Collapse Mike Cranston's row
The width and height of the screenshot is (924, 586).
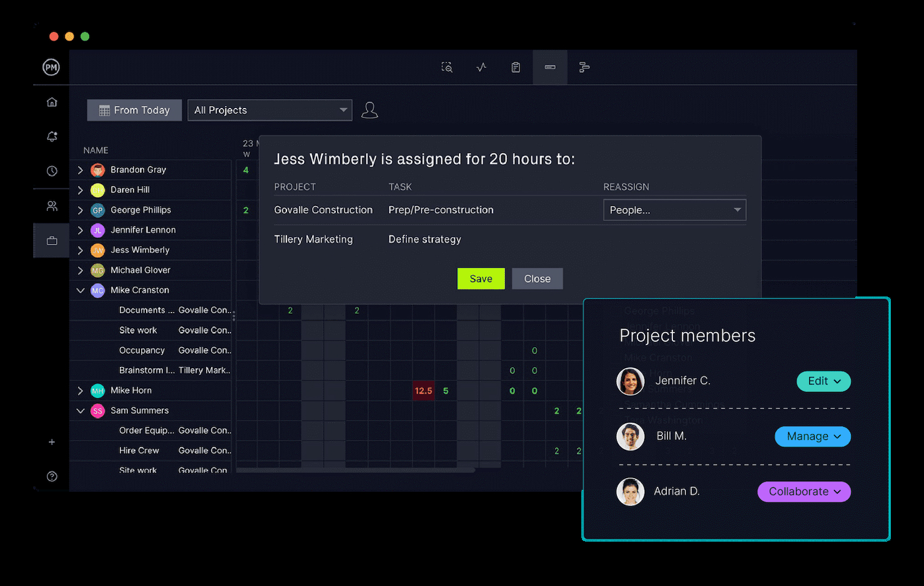pyautogui.click(x=80, y=290)
